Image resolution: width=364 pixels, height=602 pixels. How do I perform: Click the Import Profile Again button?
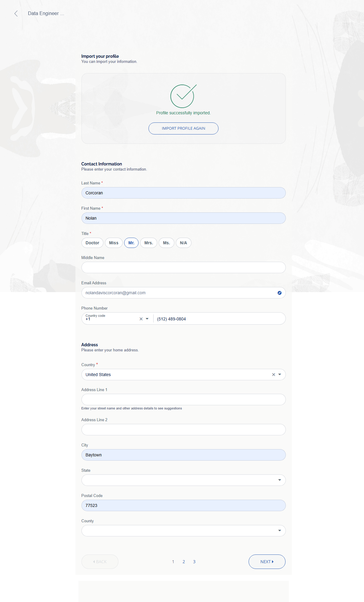[183, 128]
